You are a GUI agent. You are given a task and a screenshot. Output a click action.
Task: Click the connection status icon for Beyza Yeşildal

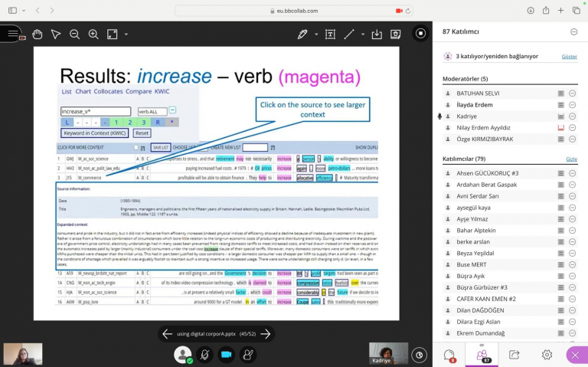[560, 254]
